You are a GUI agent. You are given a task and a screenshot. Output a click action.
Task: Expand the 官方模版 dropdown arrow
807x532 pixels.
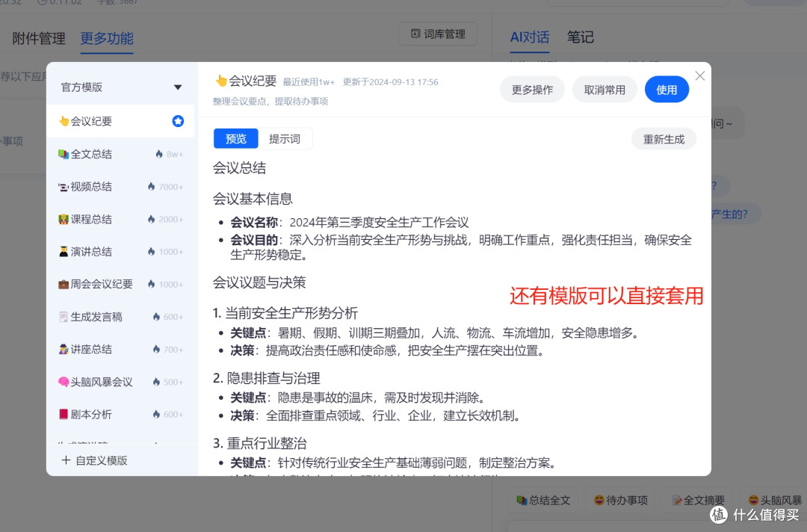[x=178, y=87]
